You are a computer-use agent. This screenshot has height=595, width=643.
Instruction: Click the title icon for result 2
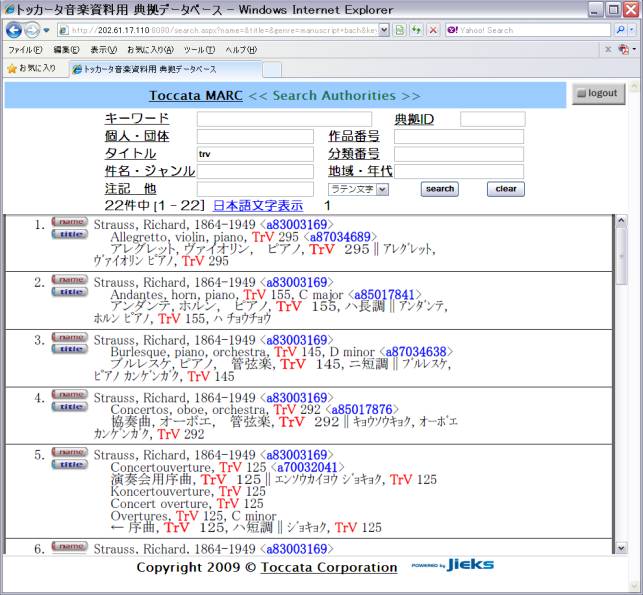tap(69, 292)
